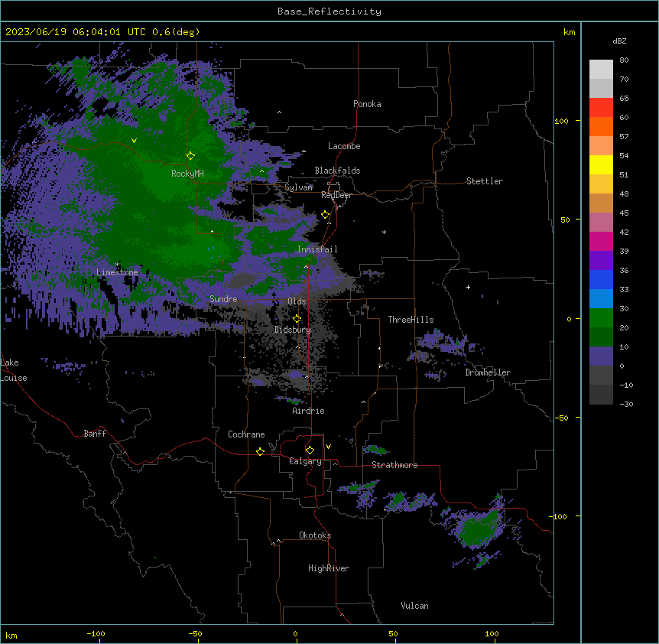Select the red 65-60 dBZ swatch
Screen dimensions: 659x644
(601, 107)
